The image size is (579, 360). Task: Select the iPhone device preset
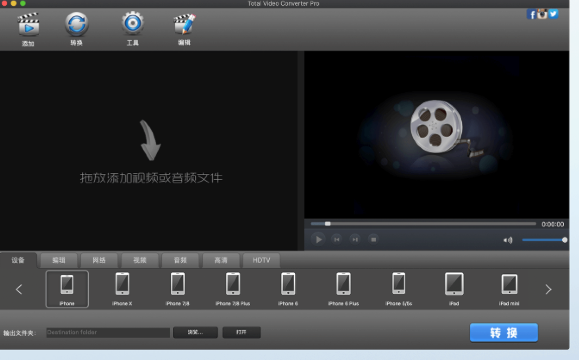(67, 289)
